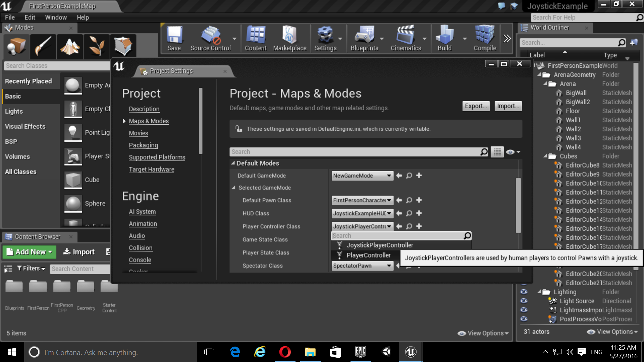Select the Visual Effects category
The height and width of the screenshot is (362, 644).
31,126
